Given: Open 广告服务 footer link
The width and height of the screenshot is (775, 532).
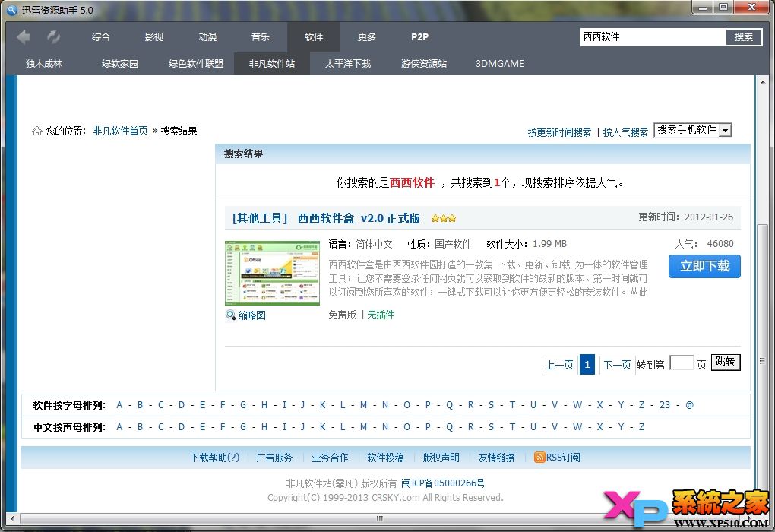Looking at the screenshot, I should pyautogui.click(x=274, y=458).
